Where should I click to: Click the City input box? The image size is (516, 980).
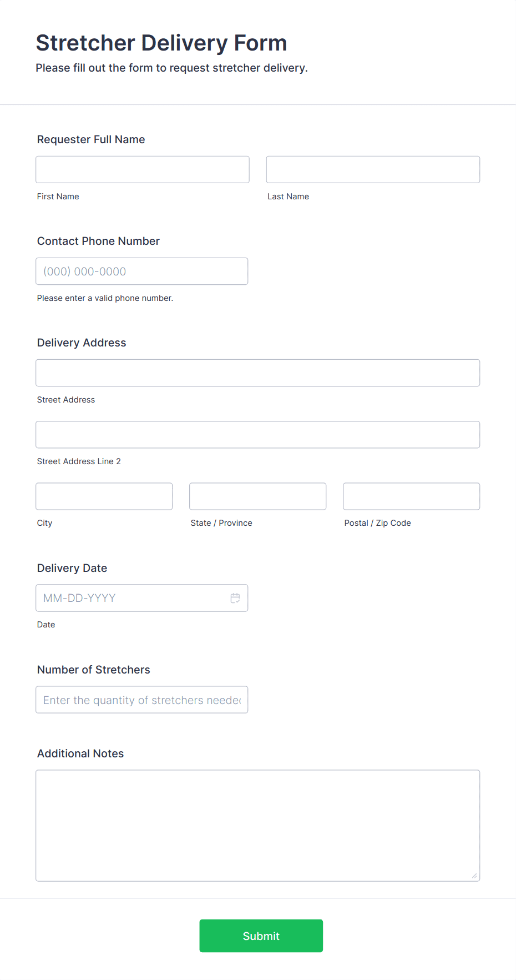(x=104, y=496)
